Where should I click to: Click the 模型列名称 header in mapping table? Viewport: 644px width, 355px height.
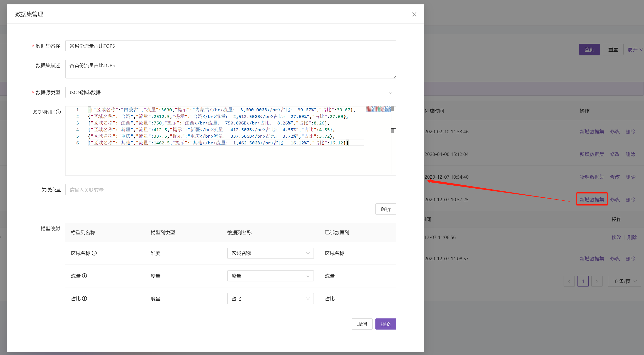point(83,232)
